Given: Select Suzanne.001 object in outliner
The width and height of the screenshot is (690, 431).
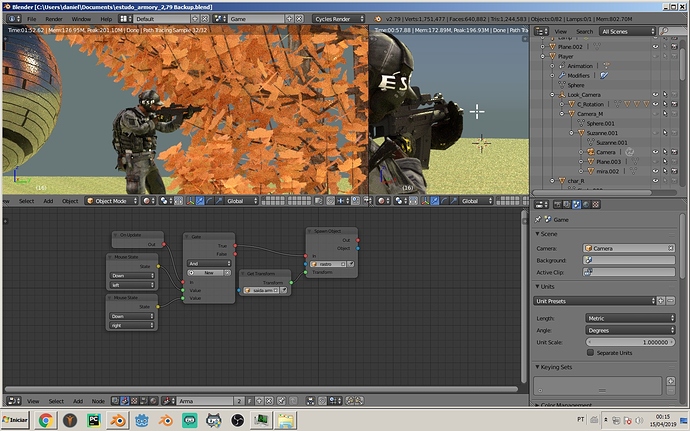Looking at the screenshot, I should click(601, 133).
